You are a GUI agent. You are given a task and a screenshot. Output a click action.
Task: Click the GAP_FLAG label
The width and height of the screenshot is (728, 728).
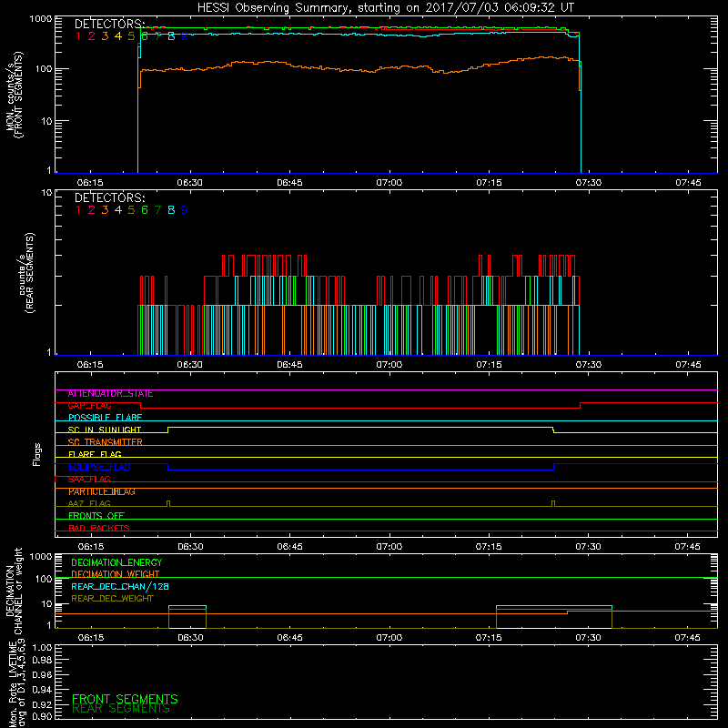click(89, 406)
